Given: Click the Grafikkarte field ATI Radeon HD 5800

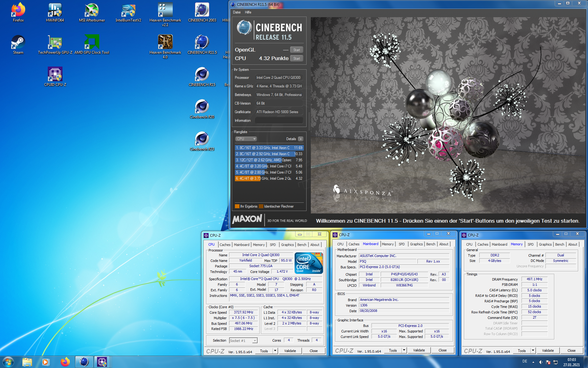Looking at the screenshot, I should [x=279, y=112].
